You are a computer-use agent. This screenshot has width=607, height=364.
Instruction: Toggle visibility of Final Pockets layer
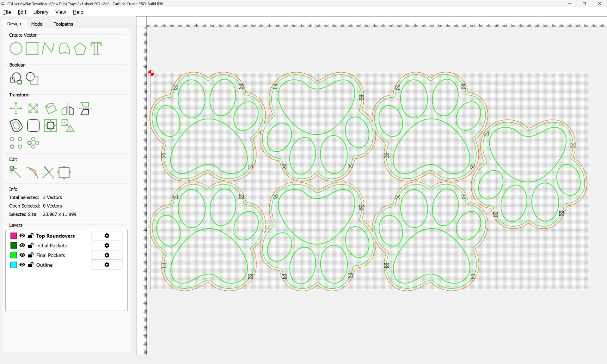(22, 255)
